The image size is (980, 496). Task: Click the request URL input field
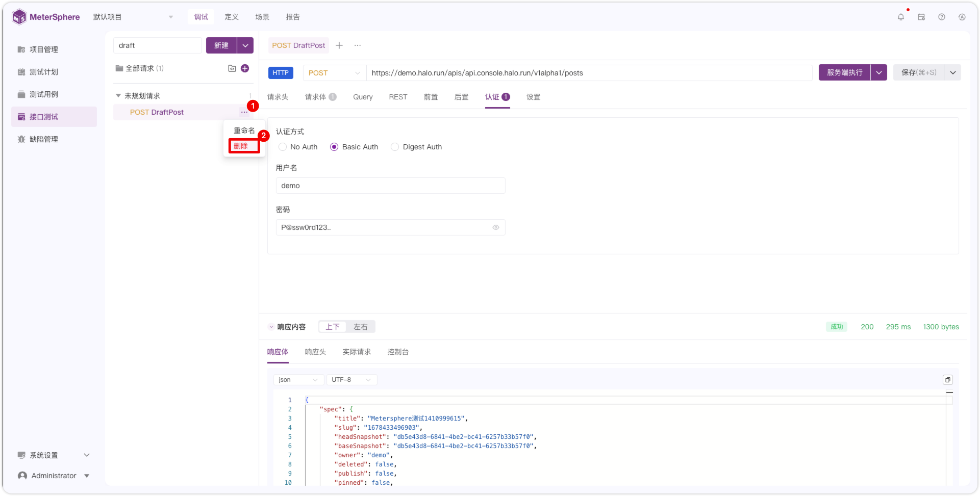(589, 73)
